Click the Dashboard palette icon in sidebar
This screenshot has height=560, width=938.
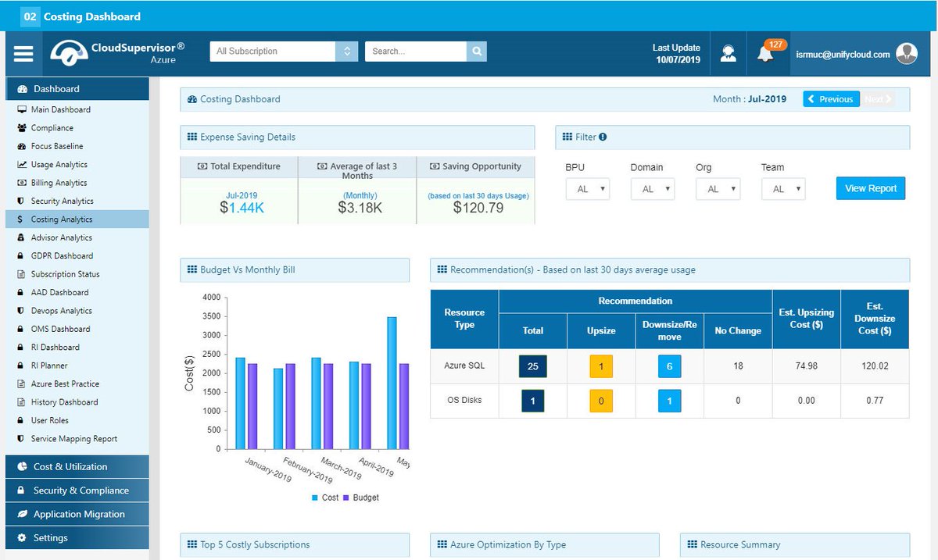(x=23, y=89)
